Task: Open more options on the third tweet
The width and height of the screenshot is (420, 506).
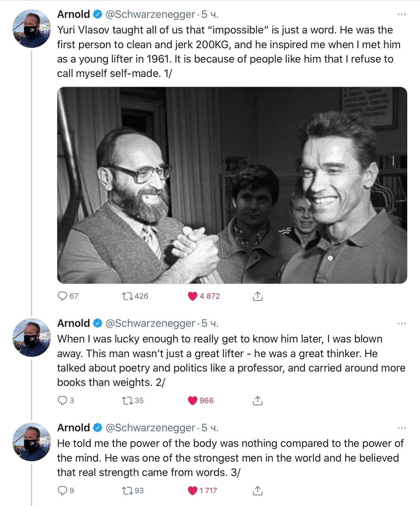Action: (x=401, y=428)
